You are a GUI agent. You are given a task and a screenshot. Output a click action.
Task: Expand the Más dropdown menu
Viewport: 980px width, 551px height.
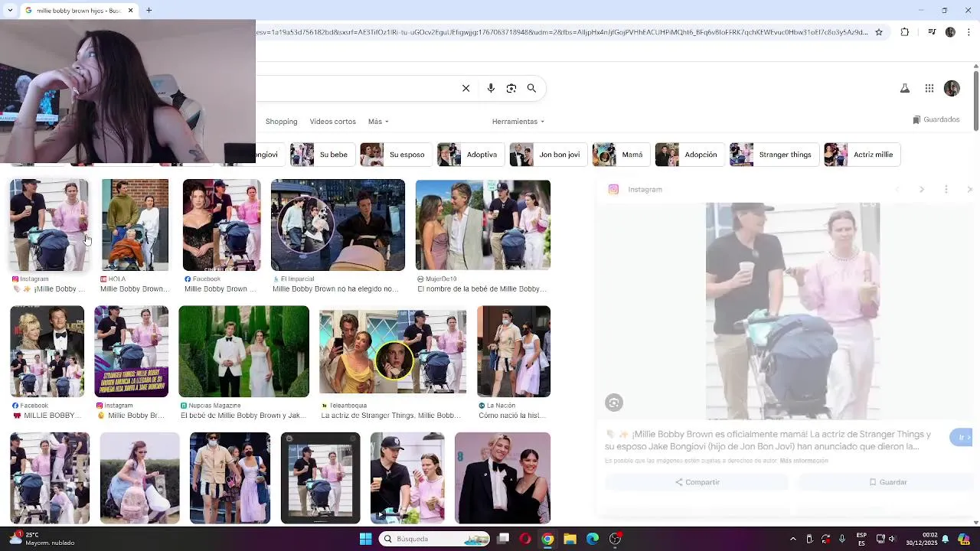click(378, 122)
